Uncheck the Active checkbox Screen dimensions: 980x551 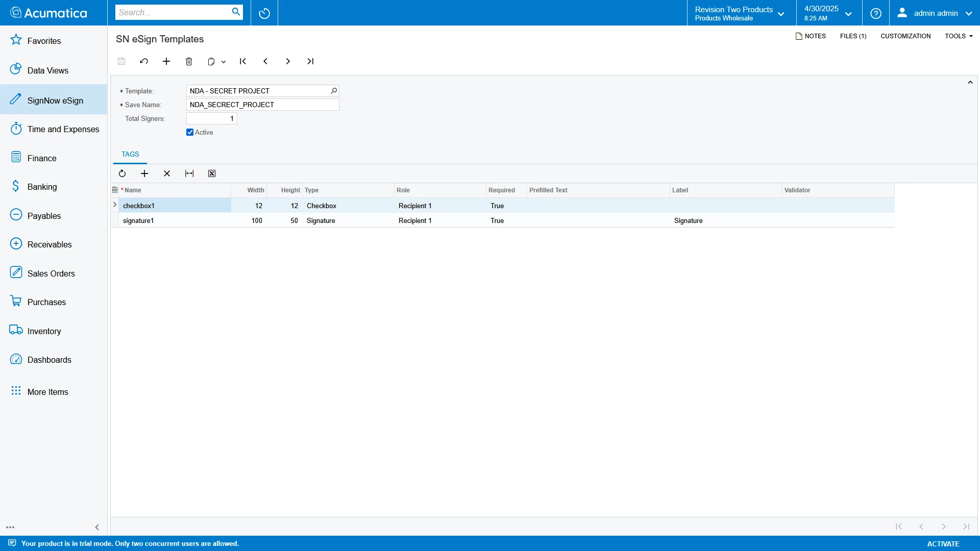point(189,132)
